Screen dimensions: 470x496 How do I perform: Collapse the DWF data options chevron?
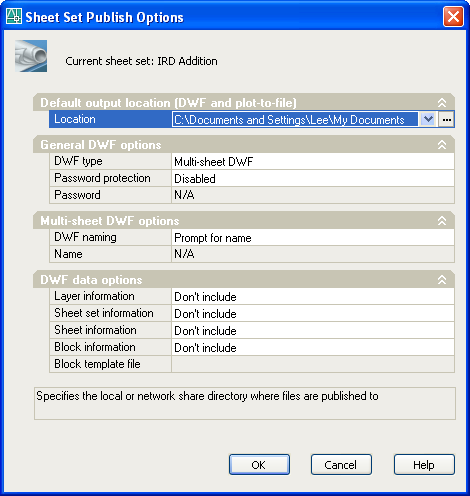pos(442,280)
